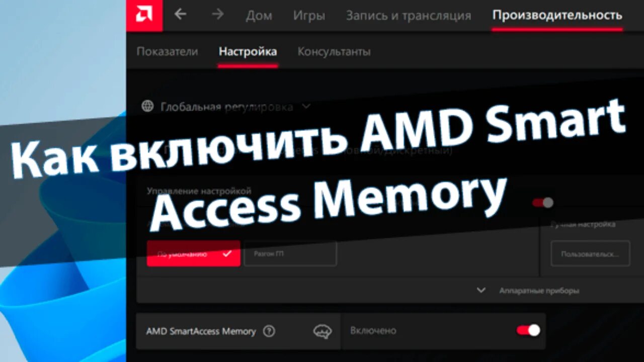Select the Разгон ГП preset button
Viewport: 644px width, 362px height.
pyautogui.click(x=290, y=253)
